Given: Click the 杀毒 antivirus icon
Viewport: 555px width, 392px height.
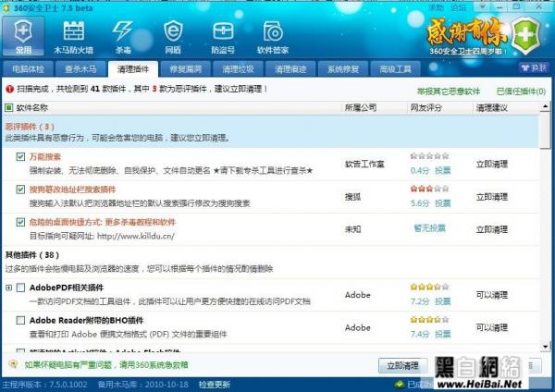Looking at the screenshot, I should 123,35.
